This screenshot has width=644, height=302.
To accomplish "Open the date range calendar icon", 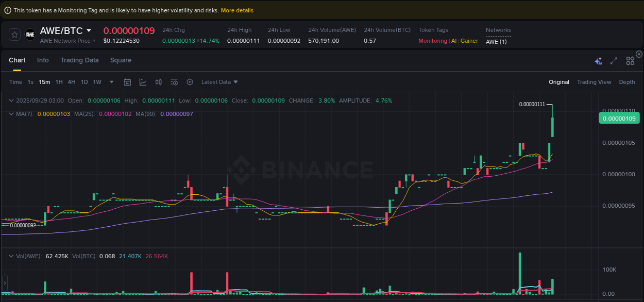I will 127,82.
